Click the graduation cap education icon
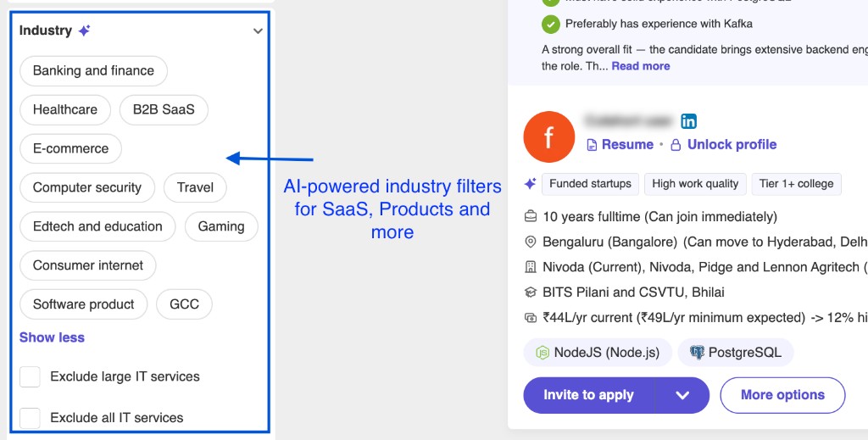This screenshot has width=868, height=440. click(531, 292)
